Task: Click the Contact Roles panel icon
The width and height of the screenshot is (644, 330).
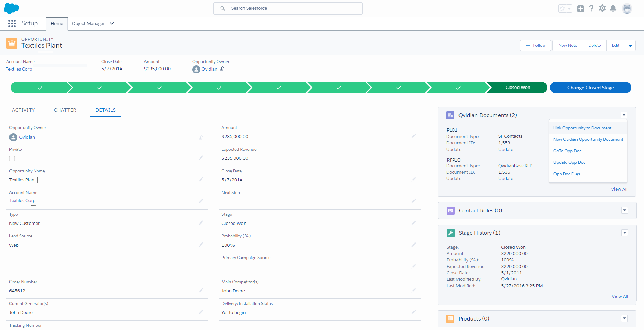Action: [451, 211]
